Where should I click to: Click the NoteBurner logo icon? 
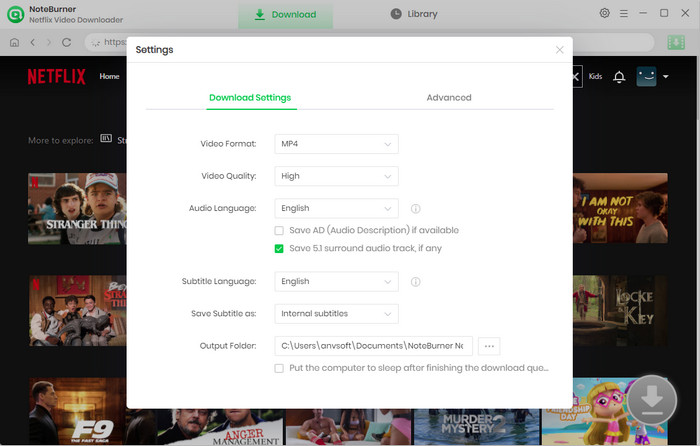[x=16, y=14]
